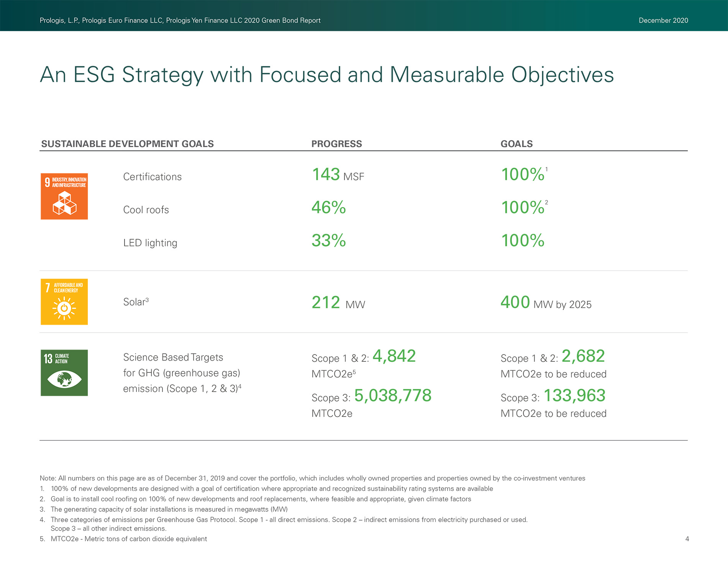The height and width of the screenshot is (562, 728).
Task: Select the page title about ESG Strategy
Action: [x=326, y=75]
